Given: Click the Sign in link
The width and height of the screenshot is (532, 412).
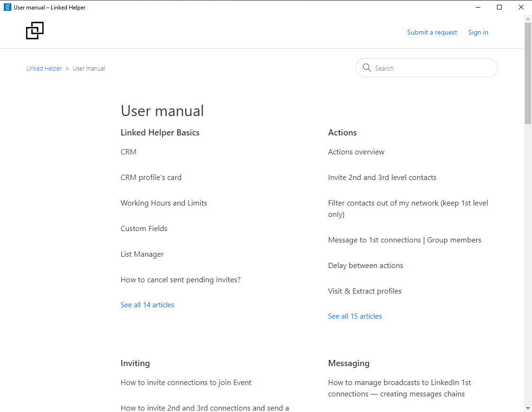Looking at the screenshot, I should [x=478, y=32].
